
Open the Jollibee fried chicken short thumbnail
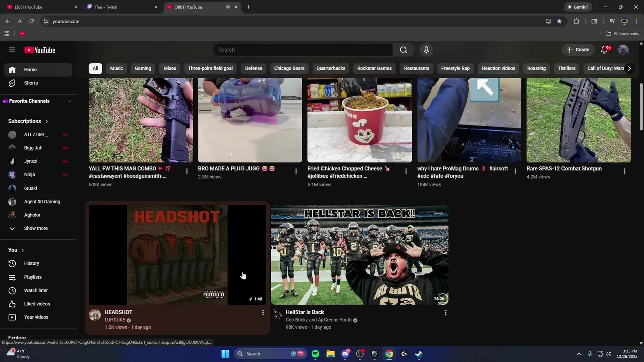coord(360,120)
